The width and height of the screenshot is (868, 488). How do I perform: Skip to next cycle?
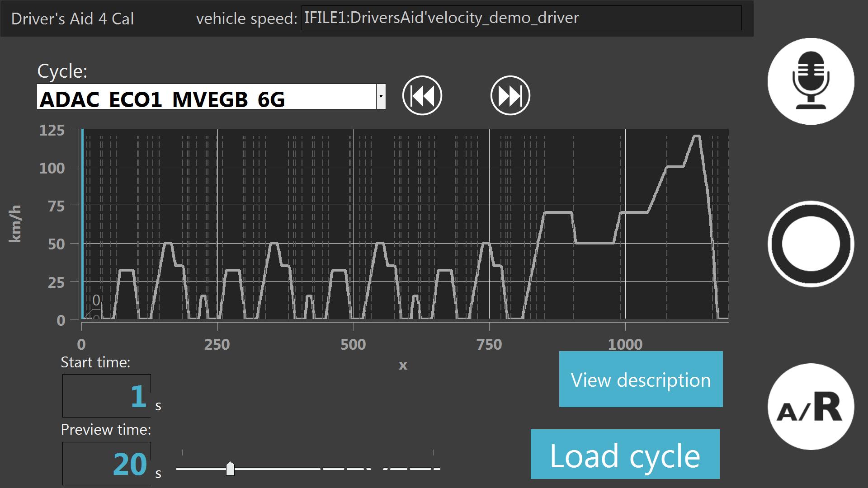(510, 95)
